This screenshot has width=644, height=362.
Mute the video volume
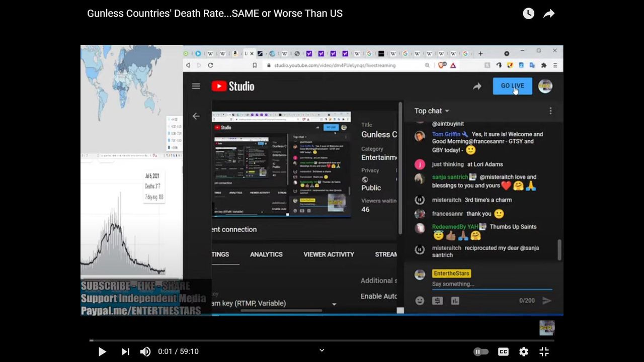pyautogui.click(x=145, y=351)
